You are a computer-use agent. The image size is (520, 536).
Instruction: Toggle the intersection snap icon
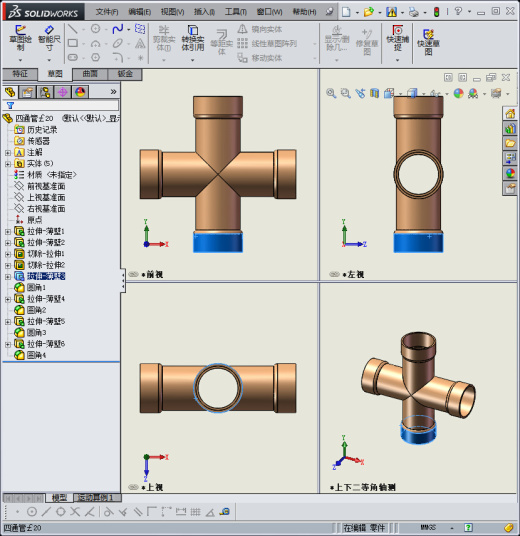click(x=75, y=511)
